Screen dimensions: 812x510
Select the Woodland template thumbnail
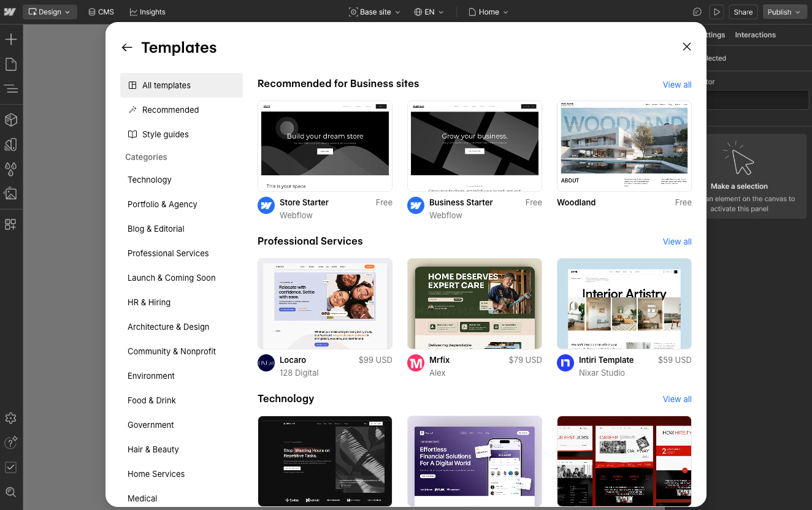pos(624,146)
